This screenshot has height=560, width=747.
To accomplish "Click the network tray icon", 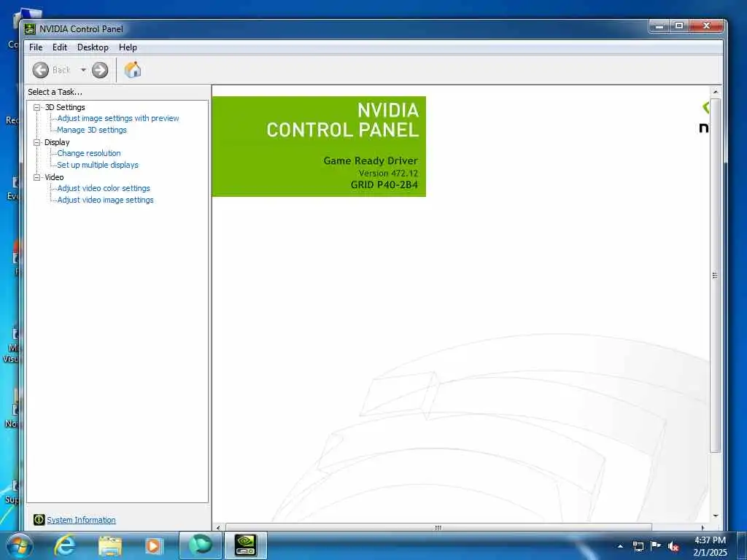I will pyautogui.click(x=638, y=546).
